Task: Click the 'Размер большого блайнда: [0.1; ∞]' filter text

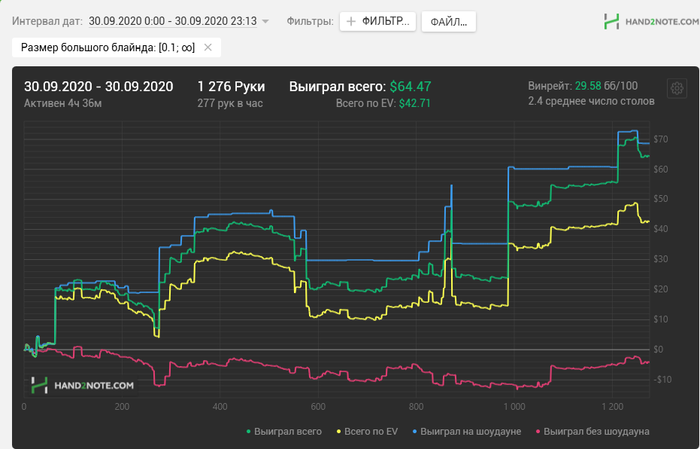Action: click(108, 47)
